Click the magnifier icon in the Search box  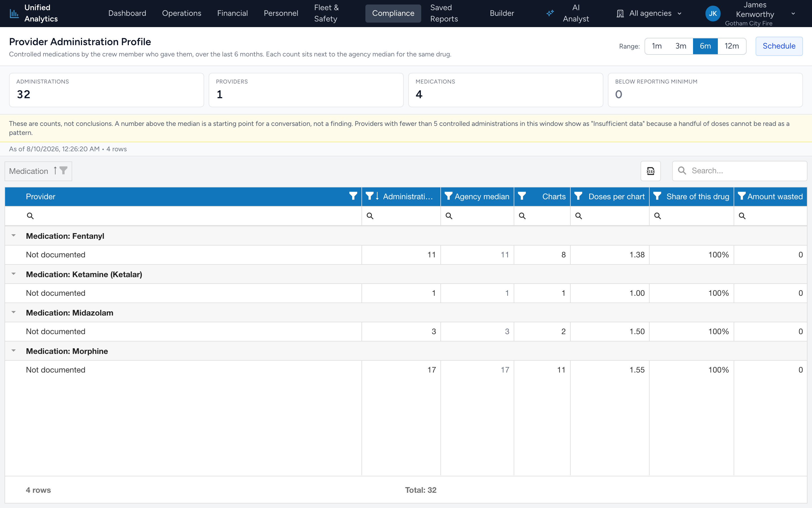tap(682, 171)
